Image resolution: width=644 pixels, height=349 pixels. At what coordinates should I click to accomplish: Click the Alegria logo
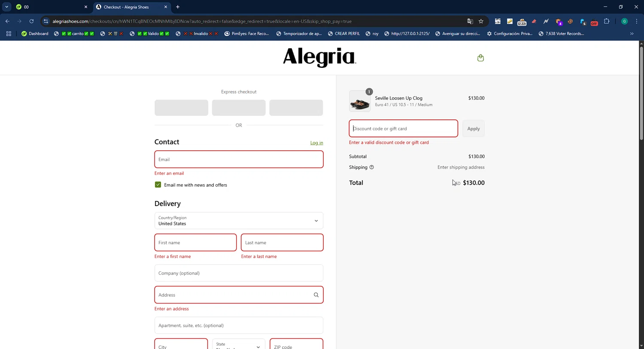pos(319,57)
